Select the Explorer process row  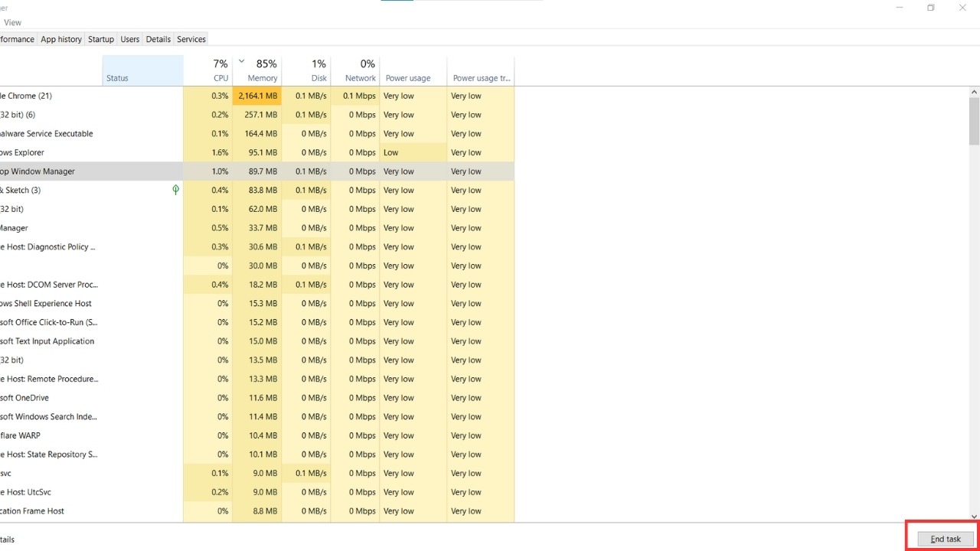pos(257,152)
